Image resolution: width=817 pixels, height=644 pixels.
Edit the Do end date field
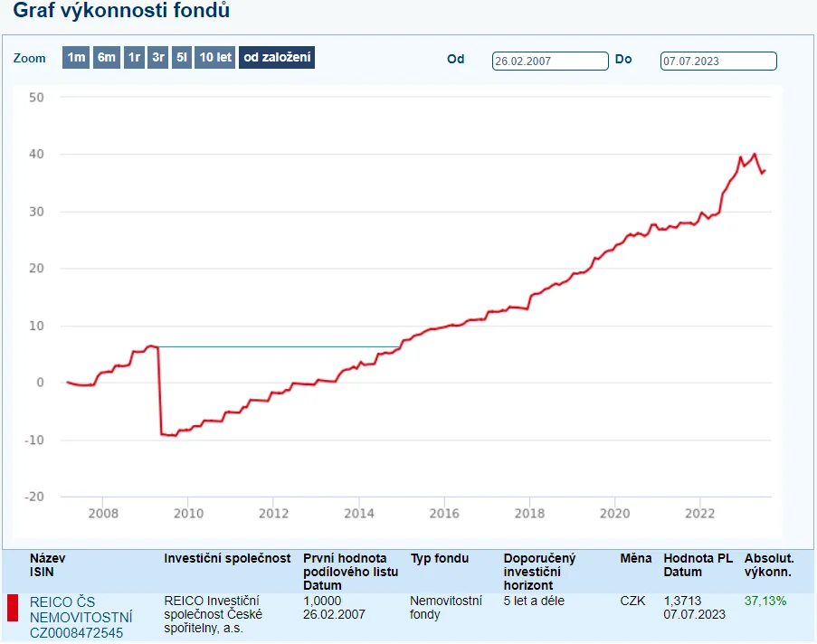(x=718, y=61)
